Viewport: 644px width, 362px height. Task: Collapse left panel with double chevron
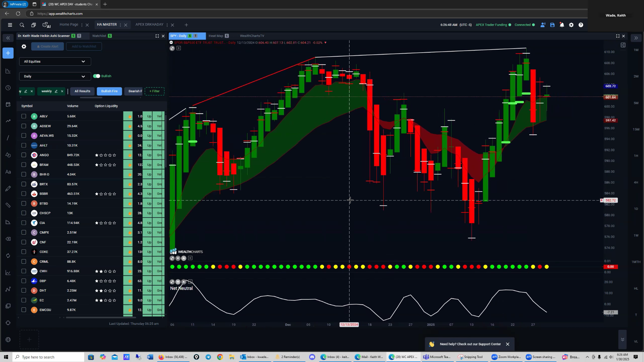pyautogui.click(x=8, y=38)
